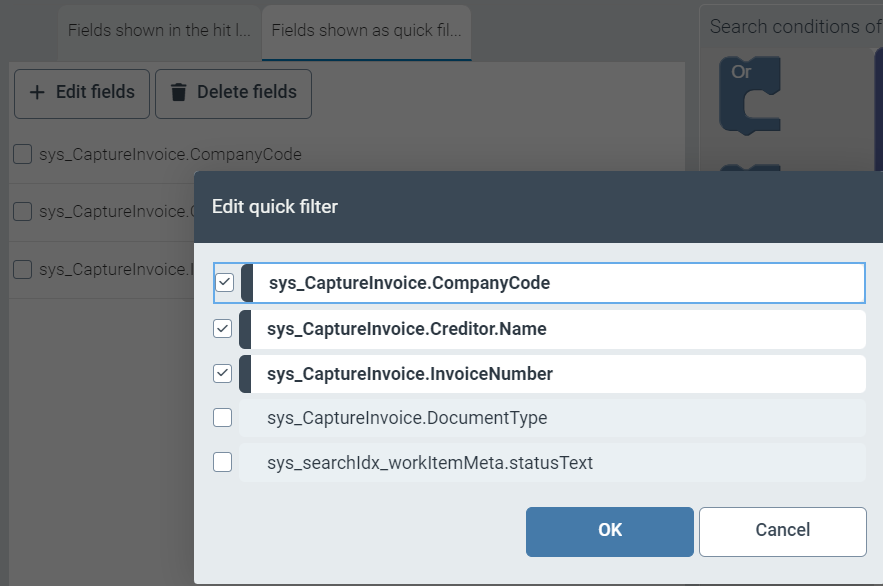Screen dimensions: 883x586
Task: Click the Edit quick filter dialog title bar
Action: tap(400, 206)
